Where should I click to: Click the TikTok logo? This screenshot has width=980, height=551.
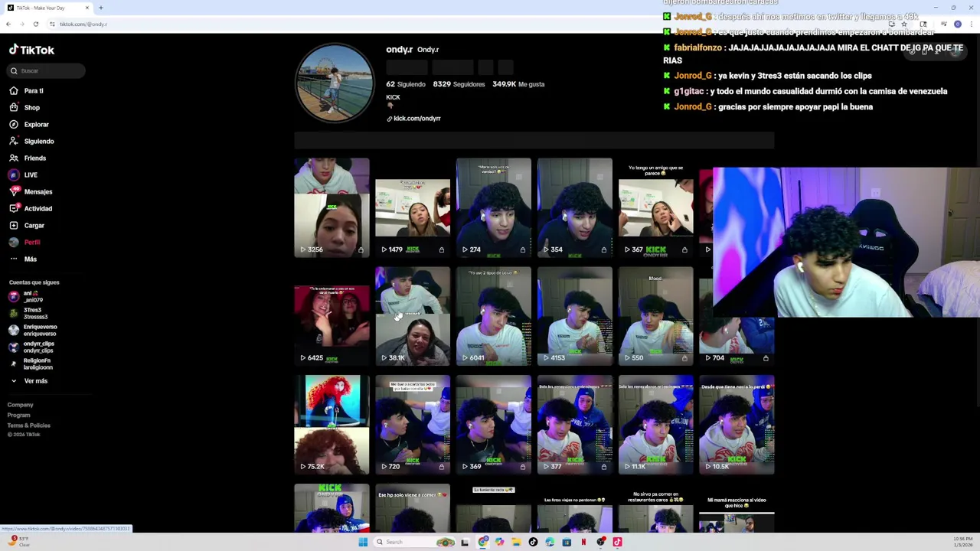tap(31, 50)
